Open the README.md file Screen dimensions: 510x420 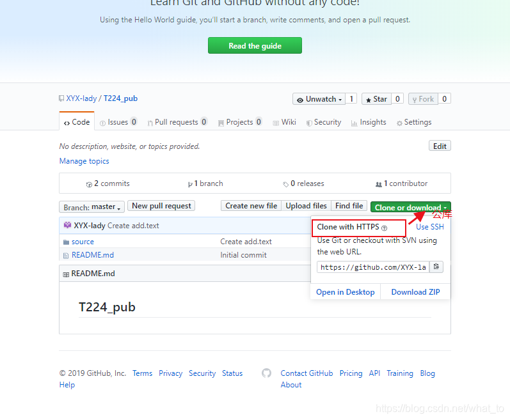point(93,255)
